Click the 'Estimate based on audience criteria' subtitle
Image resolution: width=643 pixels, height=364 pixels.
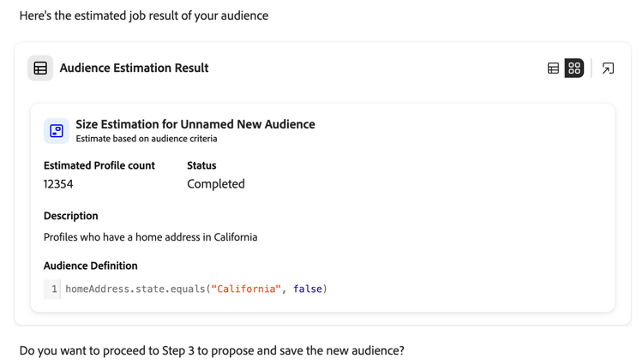(x=146, y=139)
